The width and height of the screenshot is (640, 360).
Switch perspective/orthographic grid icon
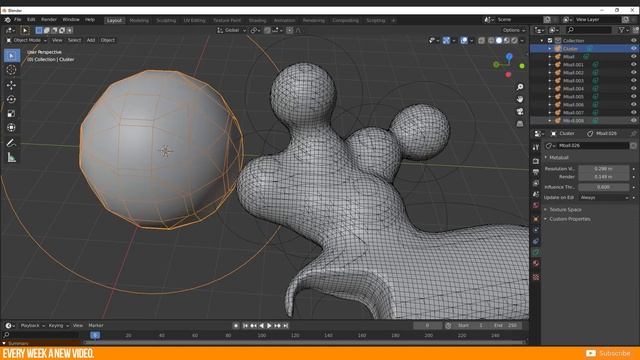point(520,124)
